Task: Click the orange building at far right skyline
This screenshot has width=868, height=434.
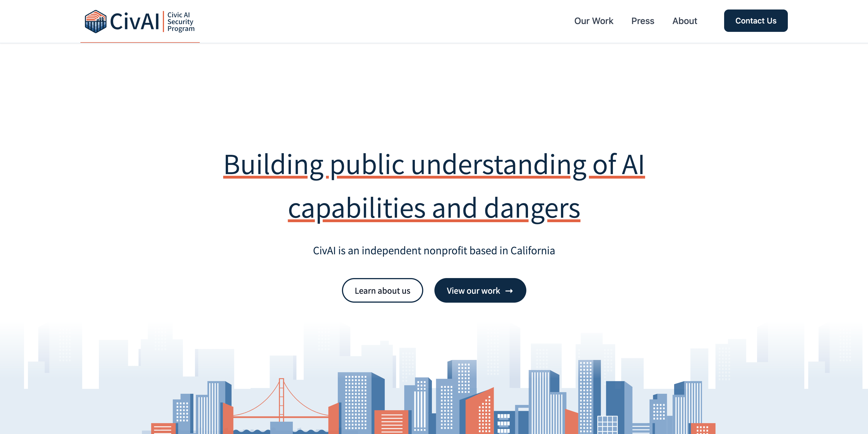Action: (x=703, y=428)
